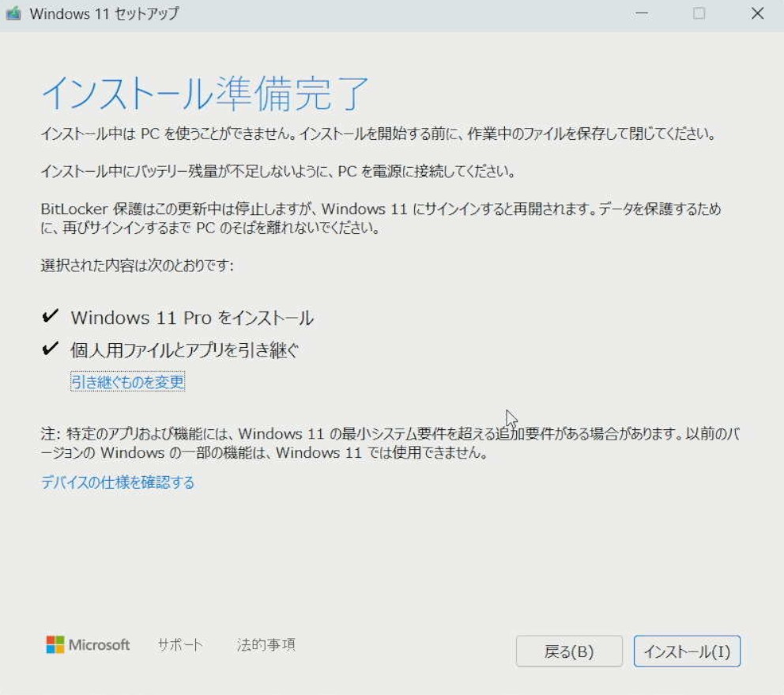Click the インストール準備完了 heading
The image size is (784, 695).
(205, 93)
